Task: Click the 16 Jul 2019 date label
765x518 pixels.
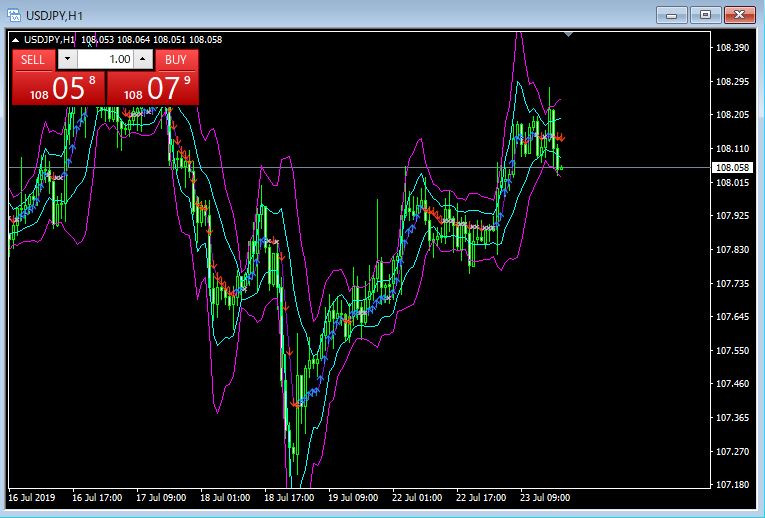Action: pyautogui.click(x=32, y=498)
